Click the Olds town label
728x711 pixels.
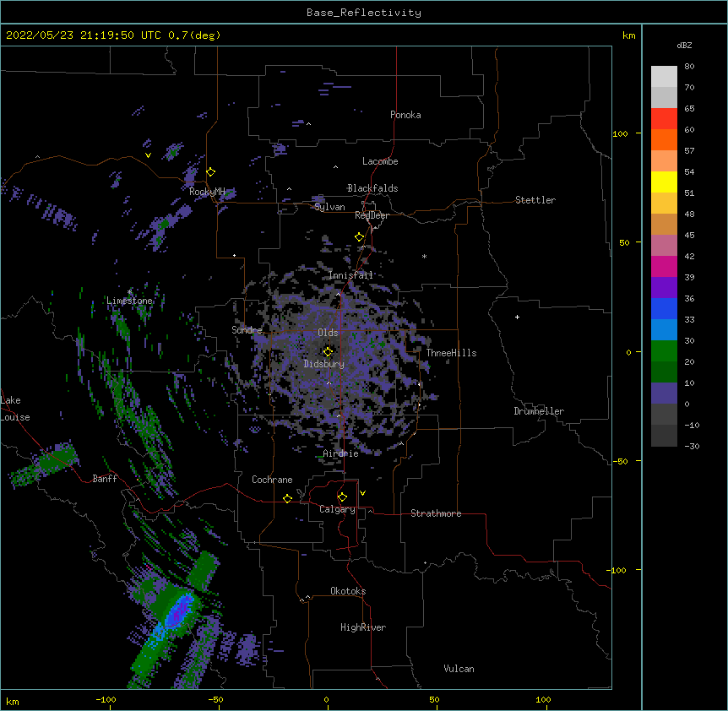[328, 333]
